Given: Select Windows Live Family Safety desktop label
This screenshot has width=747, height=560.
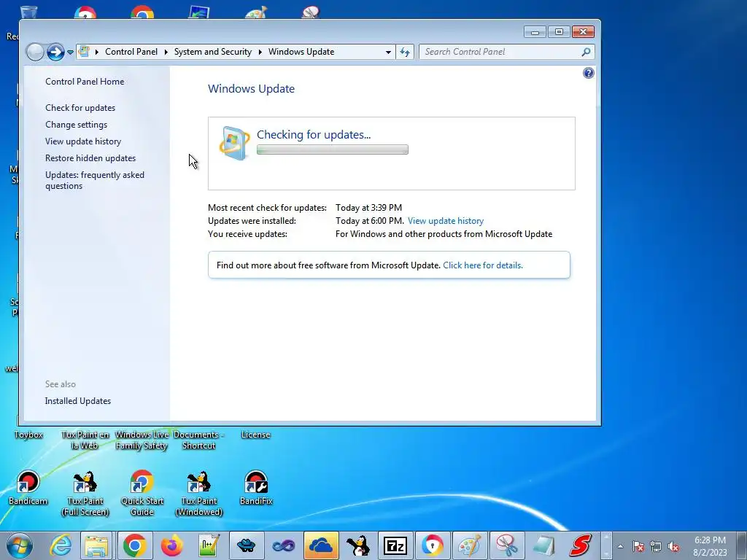Looking at the screenshot, I should tap(142, 440).
